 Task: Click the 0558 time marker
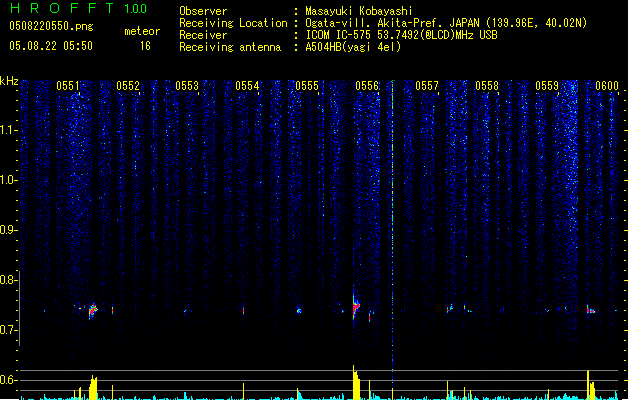coord(487,86)
